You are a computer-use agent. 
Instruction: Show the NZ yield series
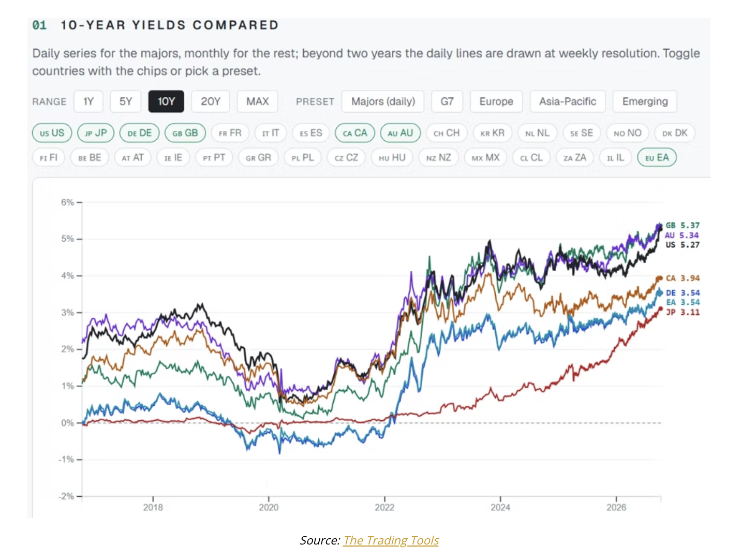439,157
